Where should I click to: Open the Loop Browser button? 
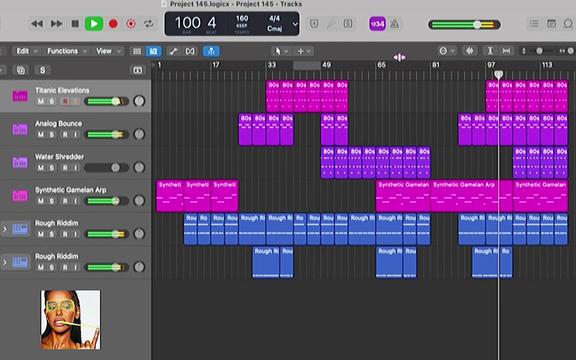(x=568, y=24)
